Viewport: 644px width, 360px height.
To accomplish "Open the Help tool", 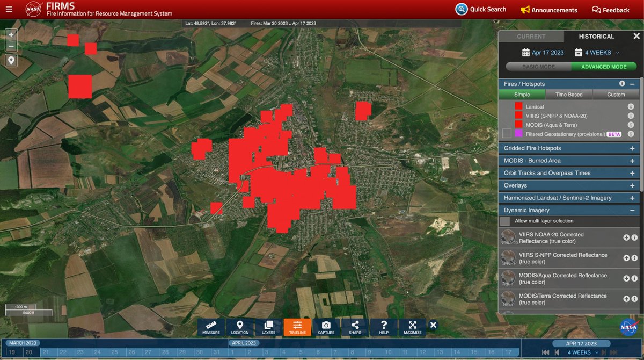I will pos(384,327).
